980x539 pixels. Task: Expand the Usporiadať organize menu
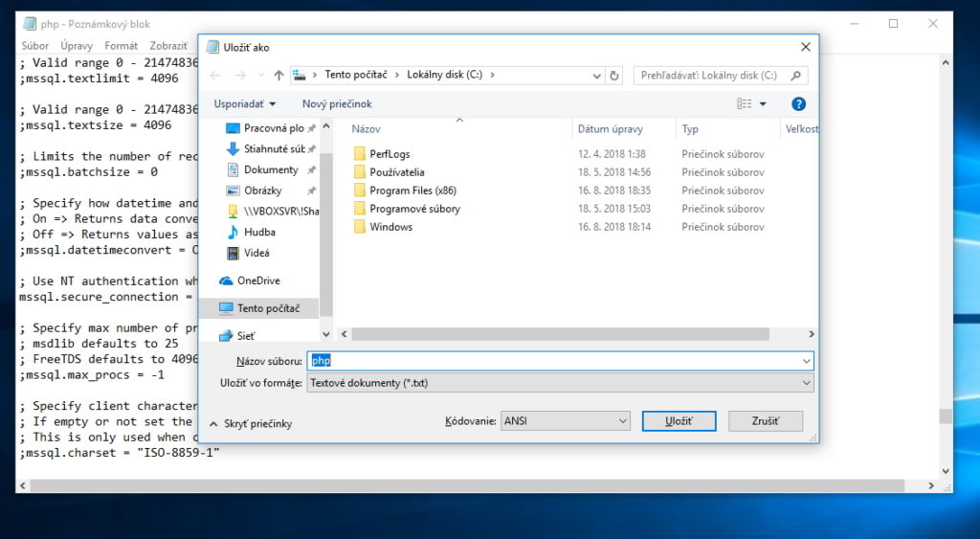point(245,103)
